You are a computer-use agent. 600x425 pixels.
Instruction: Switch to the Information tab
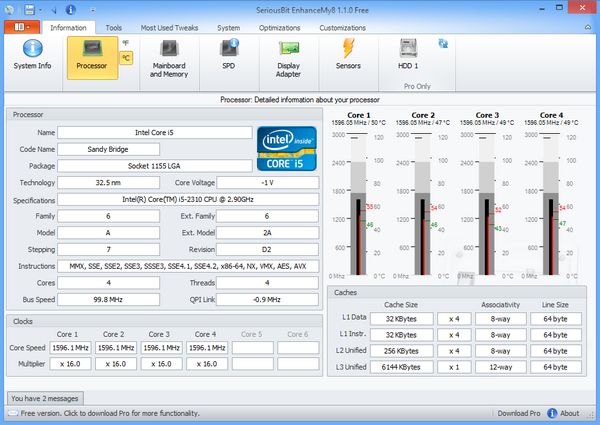pos(68,28)
